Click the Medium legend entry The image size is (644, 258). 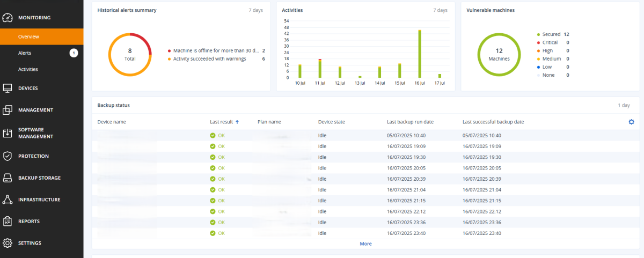click(x=553, y=59)
